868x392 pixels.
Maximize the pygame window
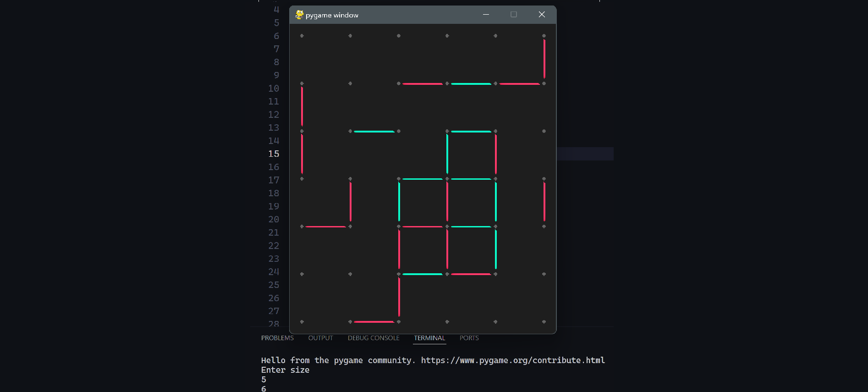(x=514, y=15)
